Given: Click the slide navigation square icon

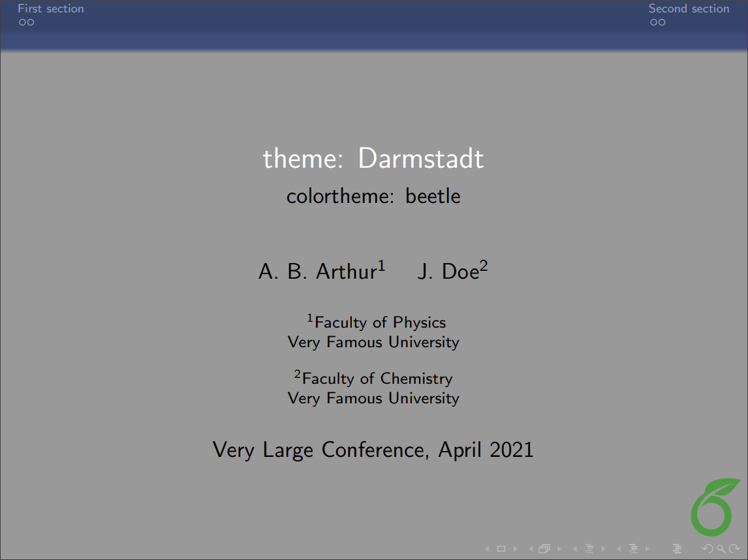Looking at the screenshot, I should click(x=501, y=548).
